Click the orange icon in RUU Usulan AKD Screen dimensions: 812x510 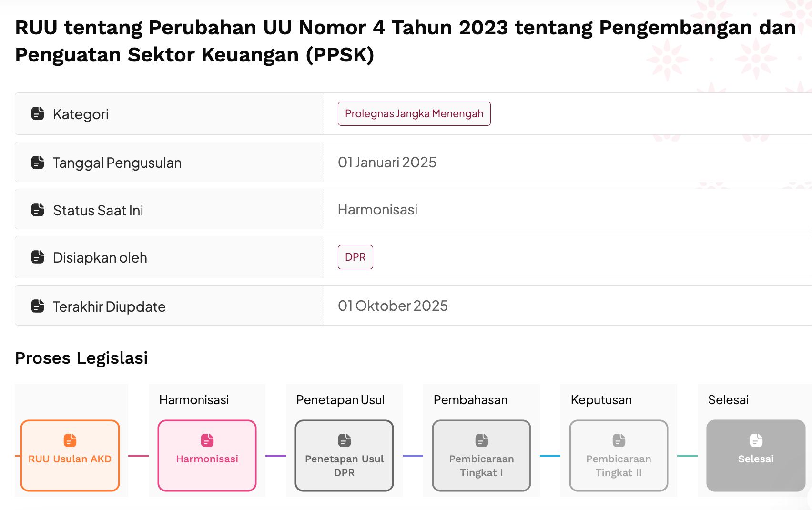pyautogui.click(x=70, y=440)
